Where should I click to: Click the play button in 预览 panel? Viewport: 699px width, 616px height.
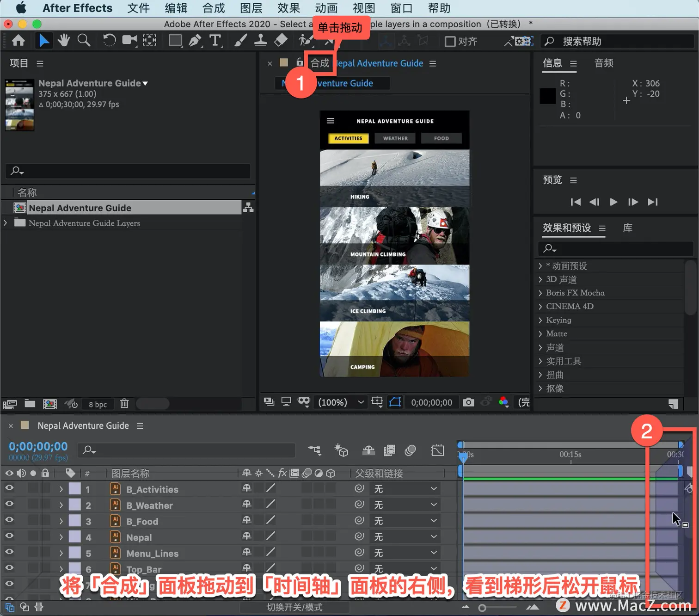point(613,202)
